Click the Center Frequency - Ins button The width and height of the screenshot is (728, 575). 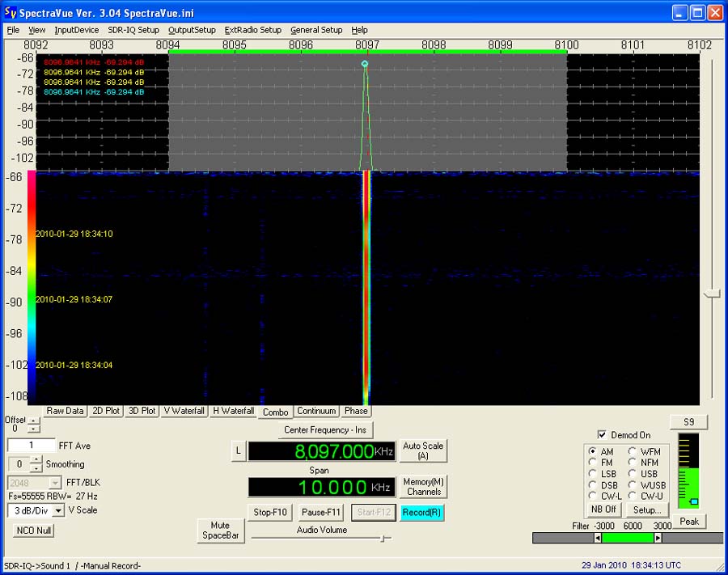click(325, 430)
